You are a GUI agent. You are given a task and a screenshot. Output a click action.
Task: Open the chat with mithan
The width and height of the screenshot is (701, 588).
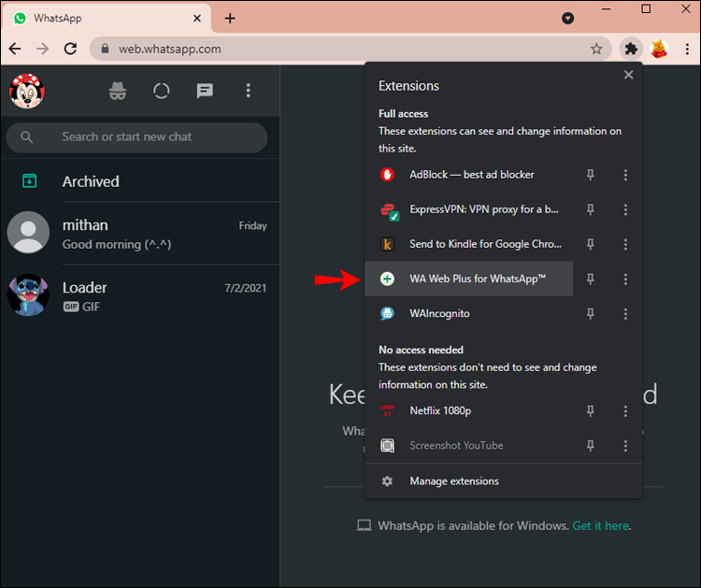pos(140,234)
